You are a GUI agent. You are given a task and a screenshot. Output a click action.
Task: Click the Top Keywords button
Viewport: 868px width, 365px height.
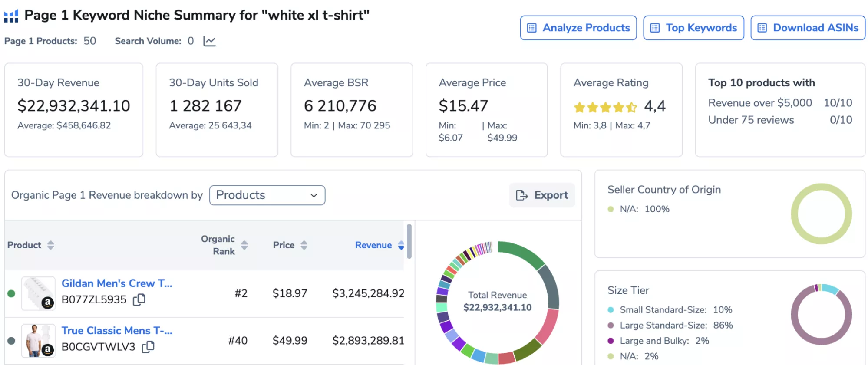pyautogui.click(x=693, y=28)
